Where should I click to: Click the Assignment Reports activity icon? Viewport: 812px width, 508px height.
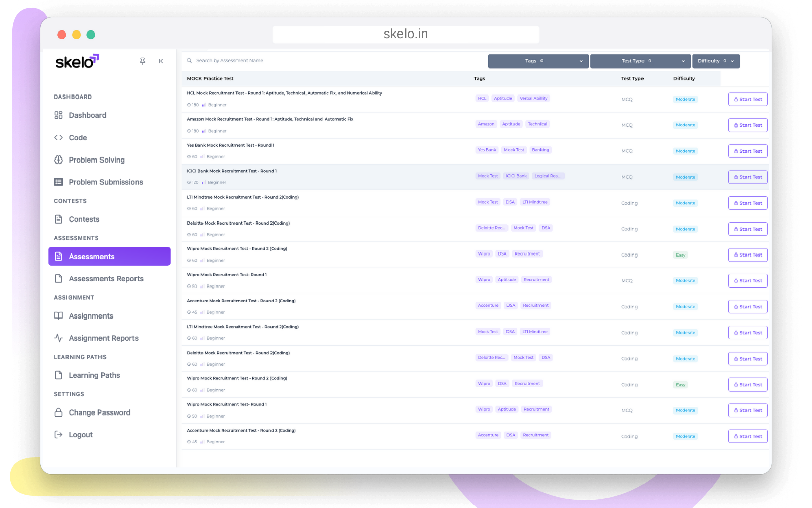58,338
